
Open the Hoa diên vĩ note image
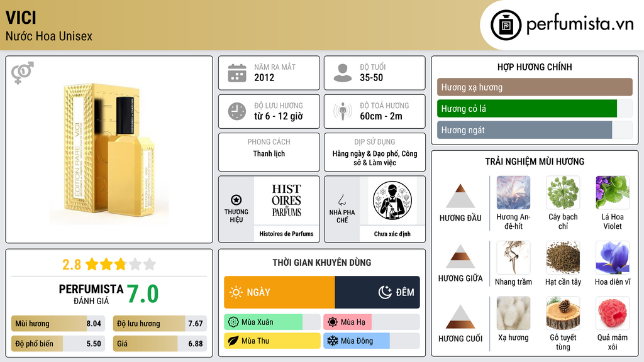pos(613,257)
